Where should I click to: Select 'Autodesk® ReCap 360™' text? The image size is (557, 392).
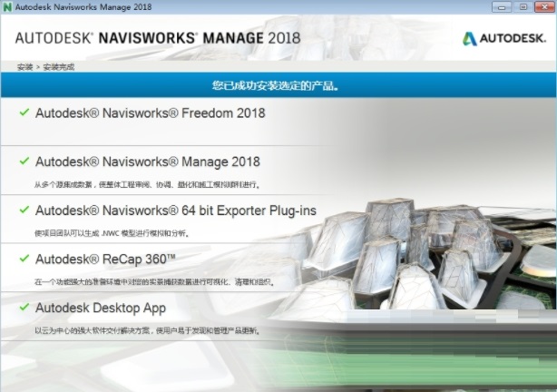(x=105, y=260)
